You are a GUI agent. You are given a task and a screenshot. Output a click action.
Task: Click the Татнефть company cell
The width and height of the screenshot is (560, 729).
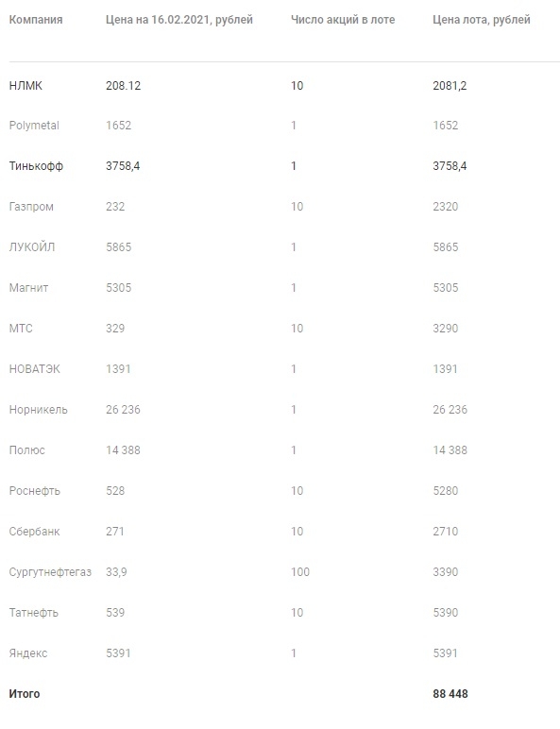[33, 613]
